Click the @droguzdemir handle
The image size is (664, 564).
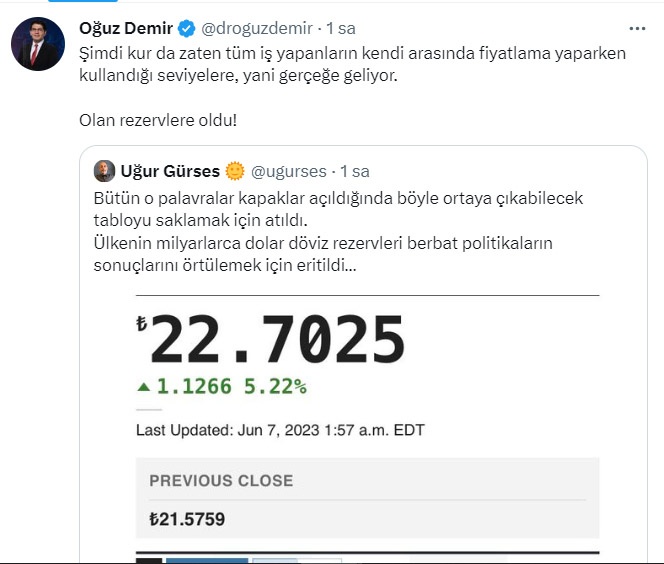(258, 27)
